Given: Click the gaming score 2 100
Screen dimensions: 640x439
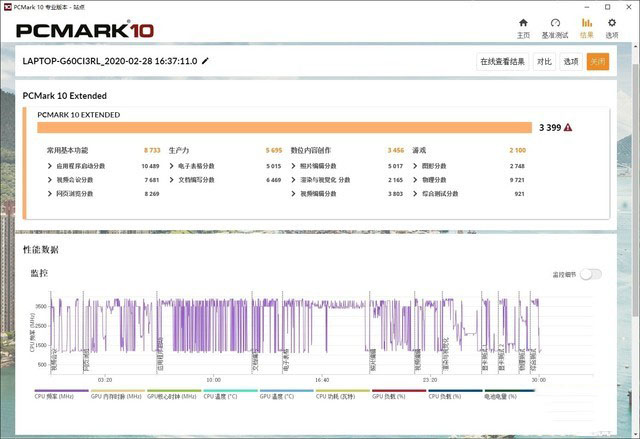Looking at the screenshot, I should pos(518,150).
